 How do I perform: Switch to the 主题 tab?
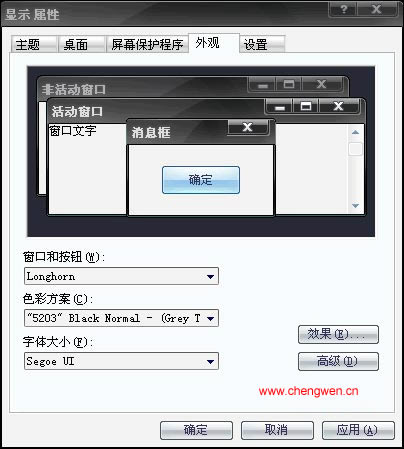(x=34, y=44)
